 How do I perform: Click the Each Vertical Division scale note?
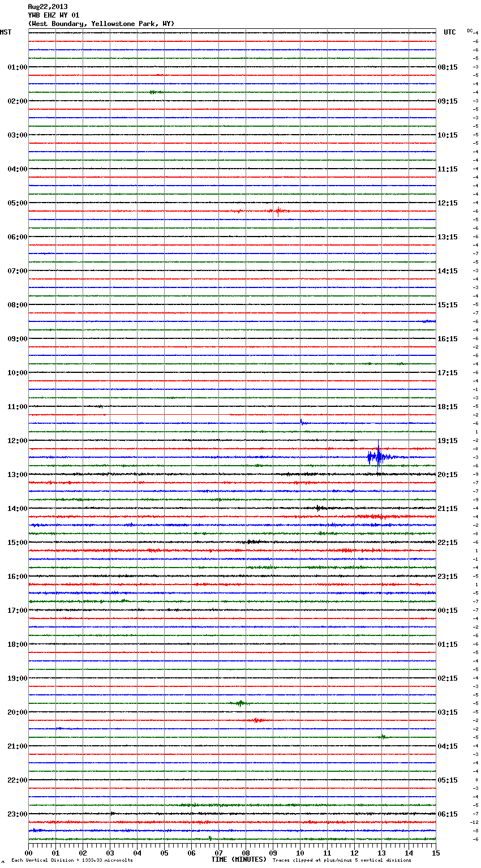tap(72, 860)
